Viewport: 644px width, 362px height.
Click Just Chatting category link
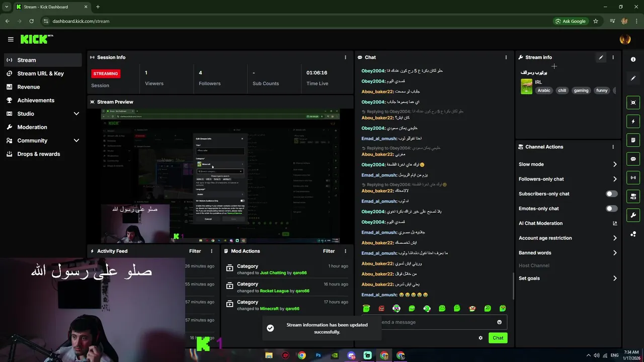click(273, 273)
